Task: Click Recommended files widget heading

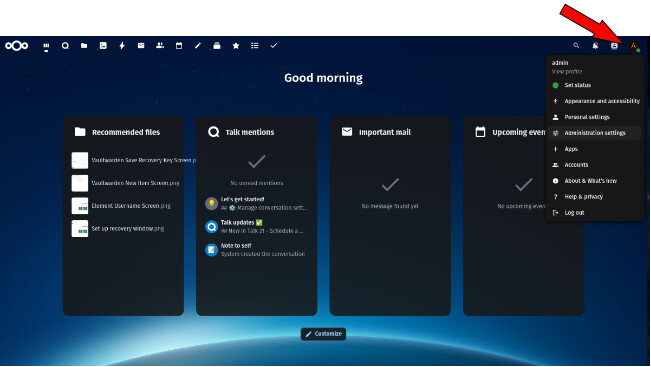Action: 126,132
